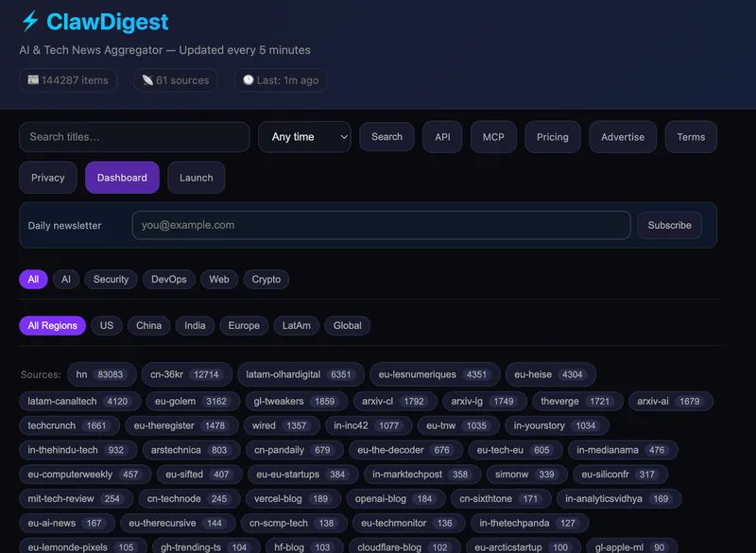Viewport: 756px width, 553px height.
Task: Click the ClawDigest lightning bolt logo
Action: click(x=30, y=21)
